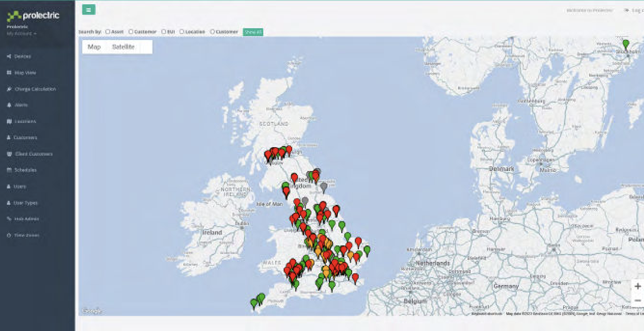Expand the My Account dropdown

point(21,33)
